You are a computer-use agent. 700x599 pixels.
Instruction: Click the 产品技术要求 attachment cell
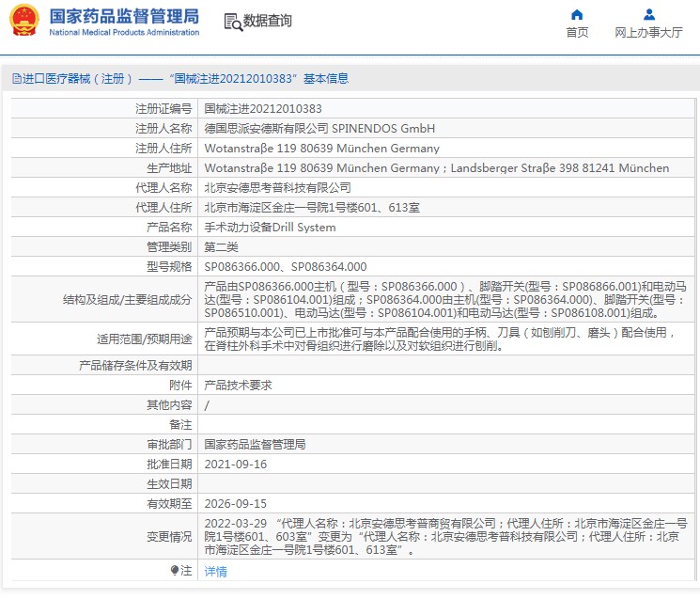[240, 386]
